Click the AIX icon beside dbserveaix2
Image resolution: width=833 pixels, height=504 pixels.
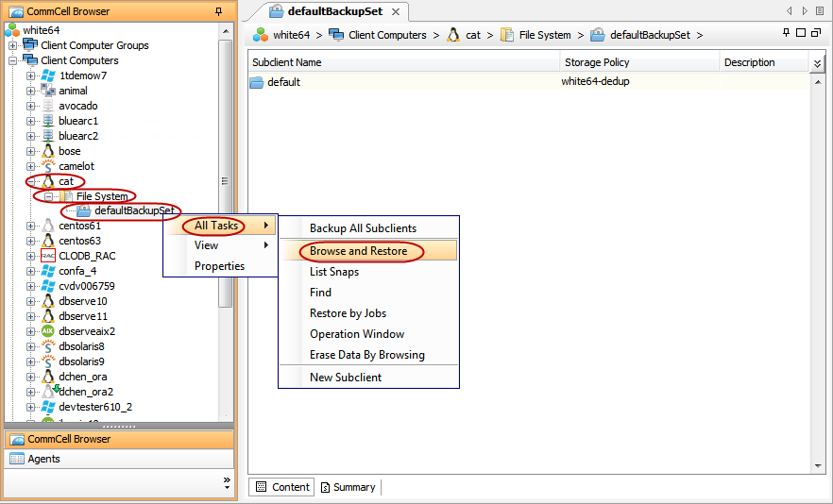tap(48, 331)
